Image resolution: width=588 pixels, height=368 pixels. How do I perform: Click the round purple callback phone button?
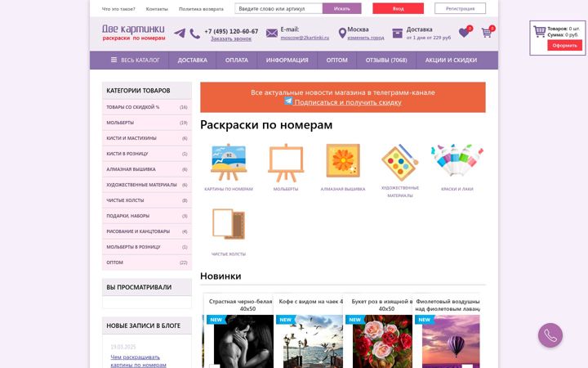click(550, 335)
